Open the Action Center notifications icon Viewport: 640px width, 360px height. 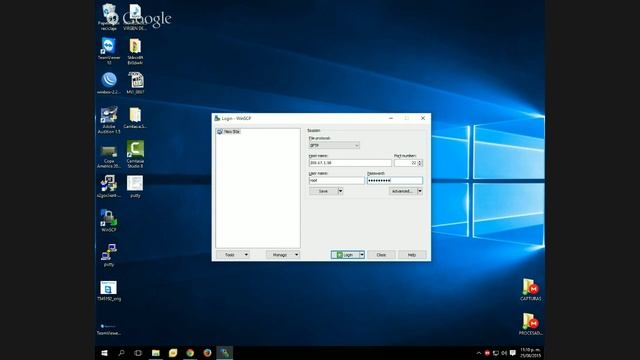coord(513,353)
